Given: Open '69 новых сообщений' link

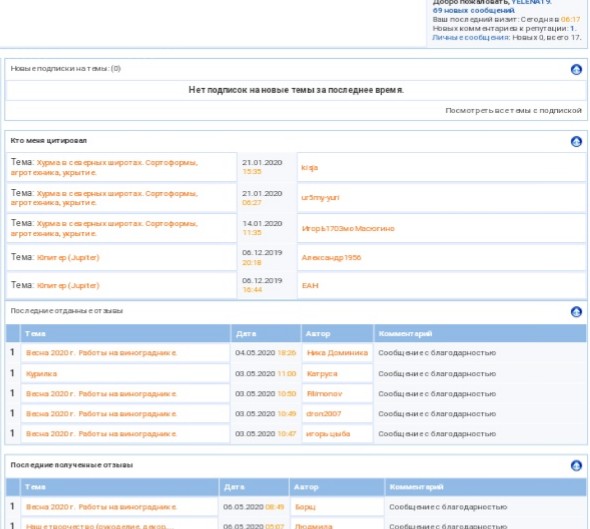Looking at the screenshot, I should (x=473, y=11).
